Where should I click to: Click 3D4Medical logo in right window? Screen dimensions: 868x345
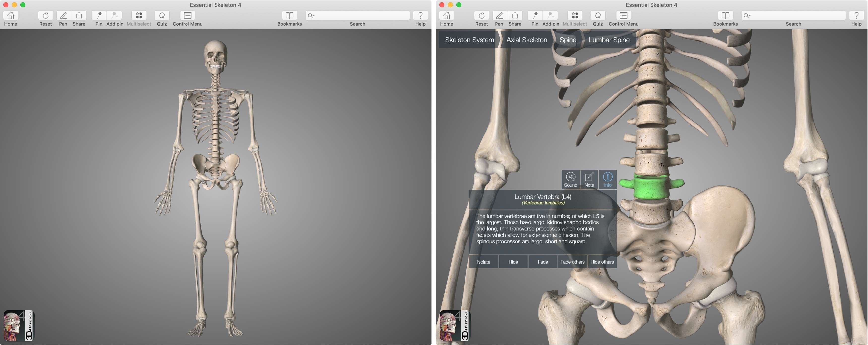tap(455, 325)
